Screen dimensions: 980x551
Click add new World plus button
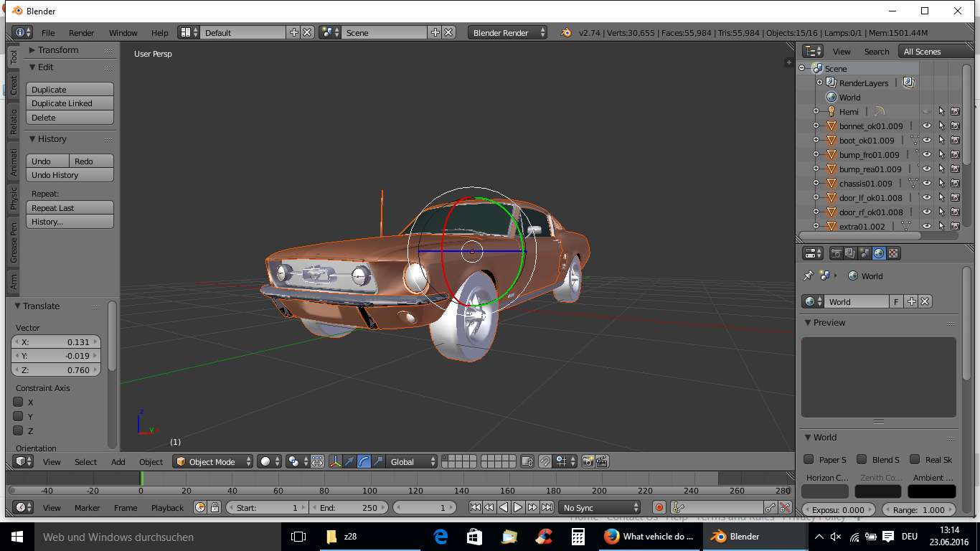point(911,301)
